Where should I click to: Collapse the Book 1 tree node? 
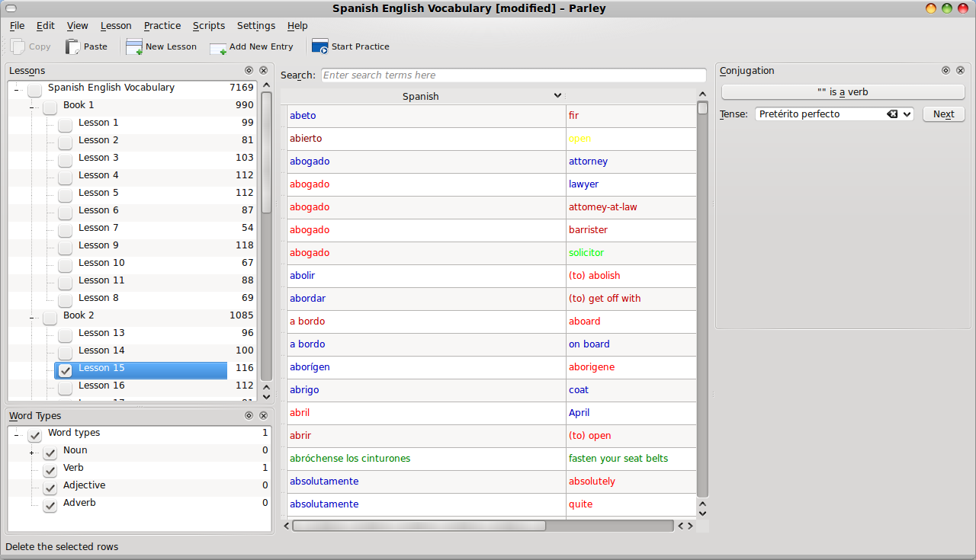(x=31, y=107)
